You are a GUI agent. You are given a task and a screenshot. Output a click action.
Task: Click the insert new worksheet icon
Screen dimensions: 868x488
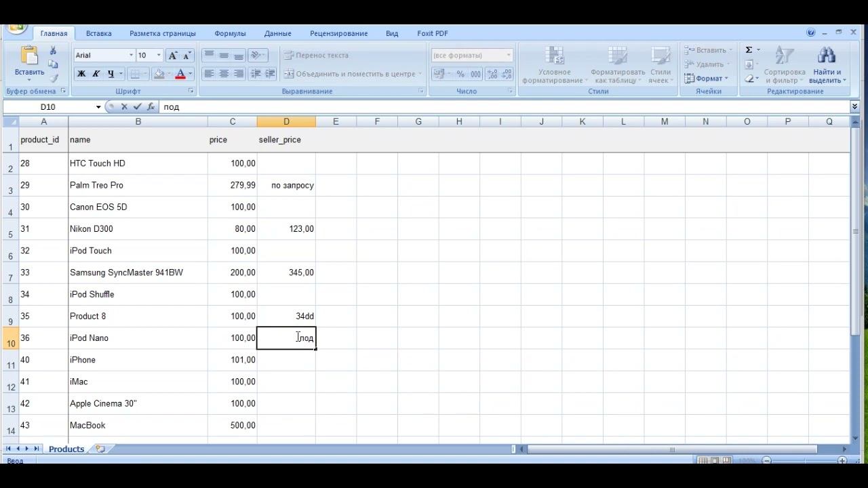(x=100, y=449)
